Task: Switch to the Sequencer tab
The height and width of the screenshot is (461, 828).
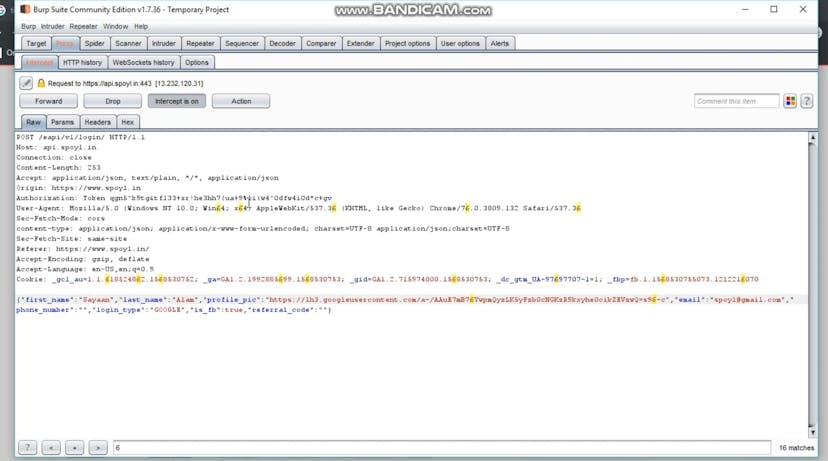Action: pos(242,43)
